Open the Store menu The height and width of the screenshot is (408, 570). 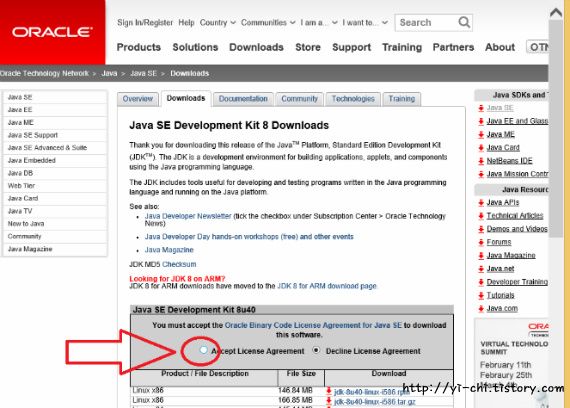(308, 47)
